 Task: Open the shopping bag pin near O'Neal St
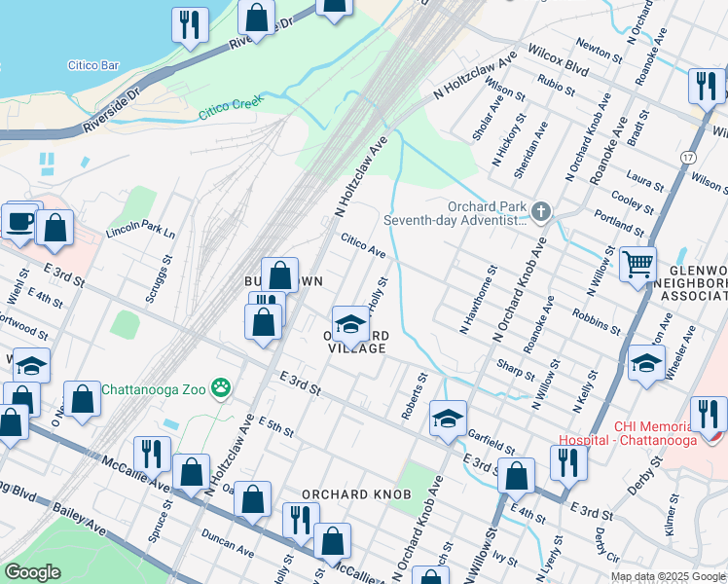[x=82, y=401]
